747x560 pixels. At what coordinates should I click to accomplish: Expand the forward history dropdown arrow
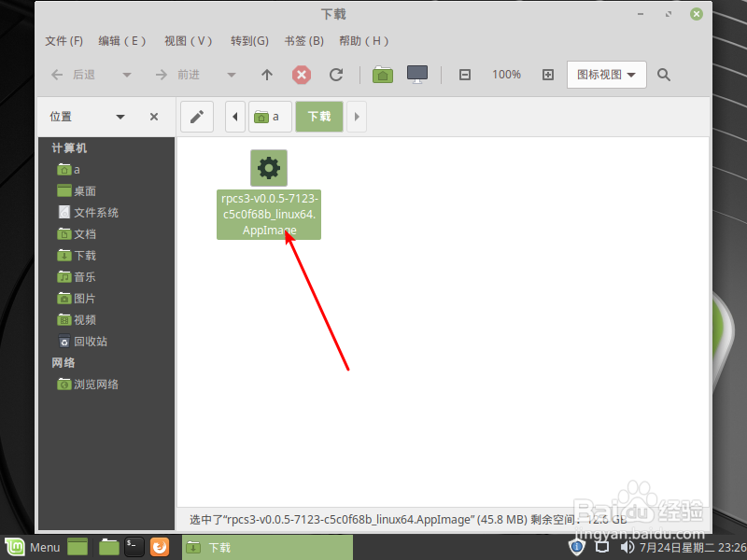tap(232, 75)
